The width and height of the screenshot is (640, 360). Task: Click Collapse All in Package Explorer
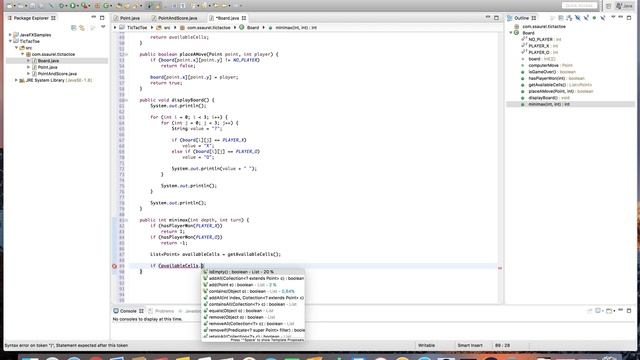pos(73,27)
